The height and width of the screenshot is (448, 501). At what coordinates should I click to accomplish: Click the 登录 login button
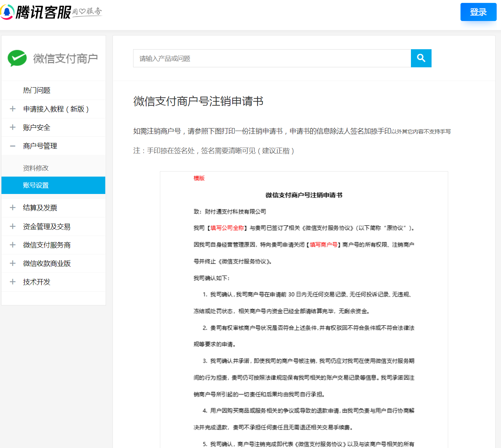478,12
